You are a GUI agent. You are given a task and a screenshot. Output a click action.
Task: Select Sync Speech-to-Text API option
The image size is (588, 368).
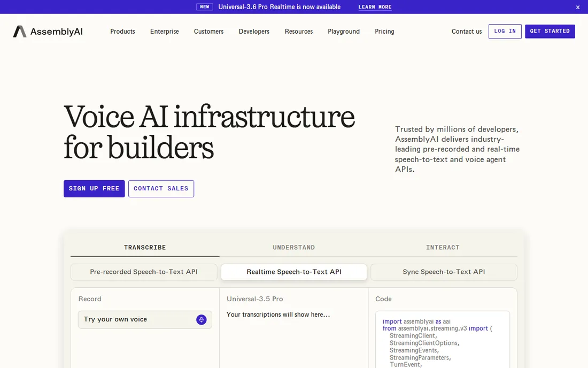pyautogui.click(x=444, y=272)
